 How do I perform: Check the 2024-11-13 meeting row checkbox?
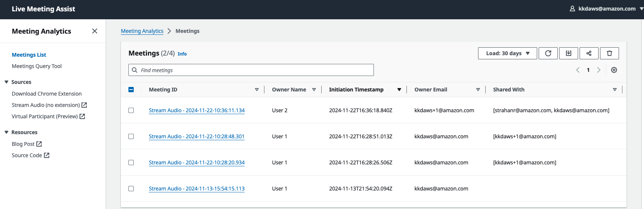131,189
